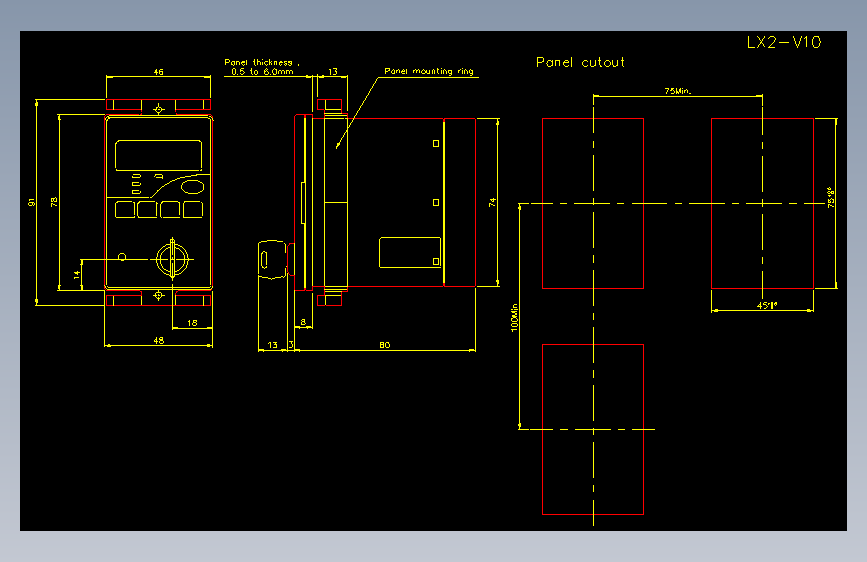Select the 18 dimension value
The height and width of the screenshot is (562, 867).
(192, 322)
